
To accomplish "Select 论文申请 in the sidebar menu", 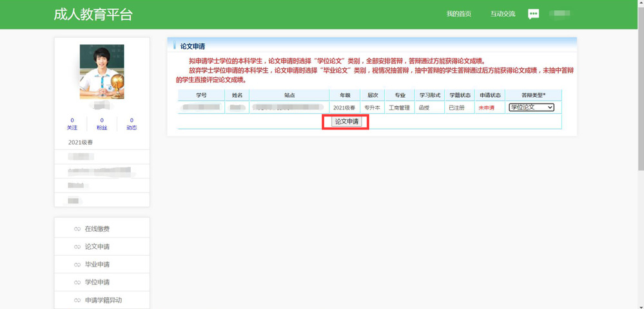I will pos(97,247).
